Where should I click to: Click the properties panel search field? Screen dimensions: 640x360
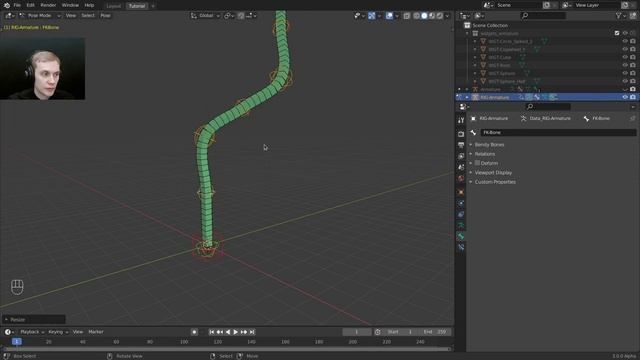coord(548,107)
